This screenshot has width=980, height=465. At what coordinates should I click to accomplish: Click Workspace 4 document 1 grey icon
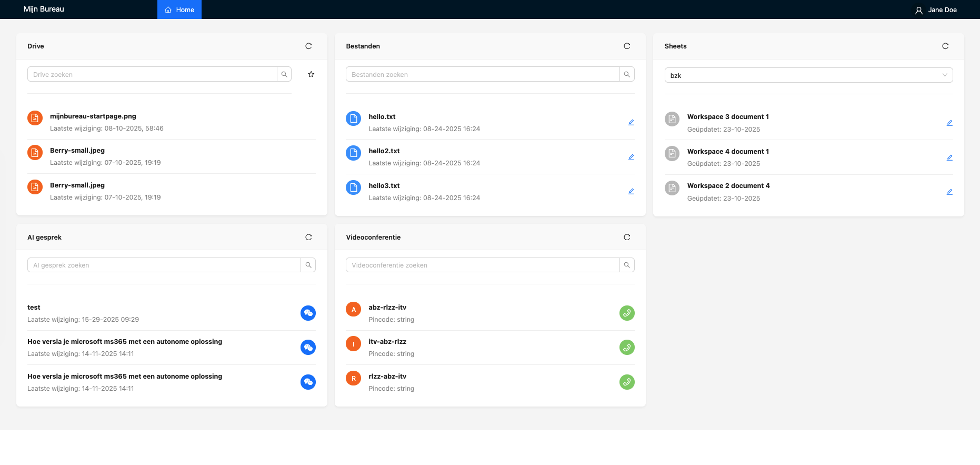point(672,153)
